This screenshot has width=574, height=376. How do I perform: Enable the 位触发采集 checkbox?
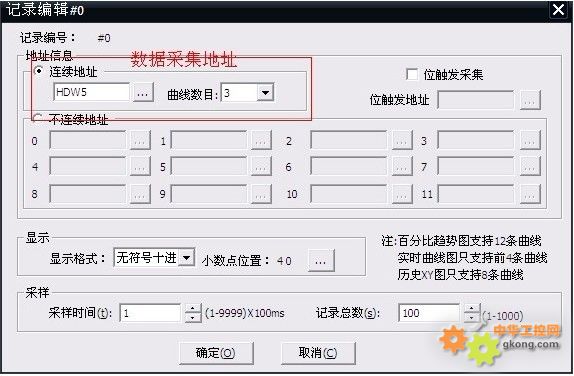pyautogui.click(x=411, y=74)
